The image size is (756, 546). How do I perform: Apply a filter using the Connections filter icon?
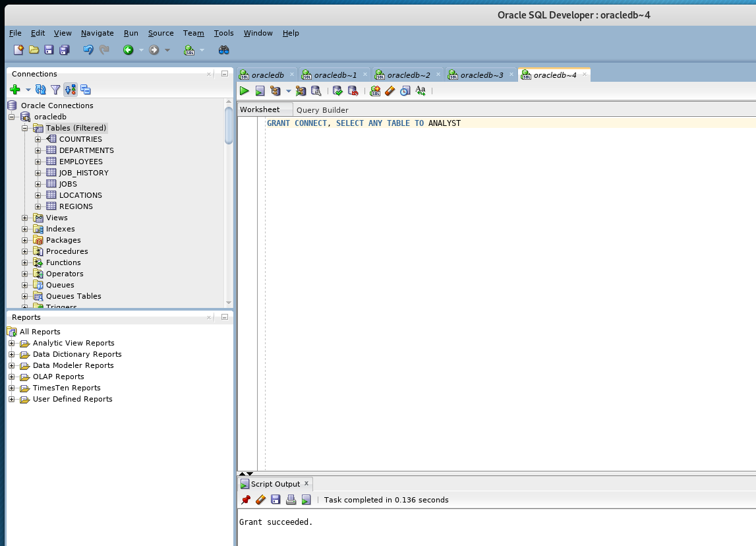(55, 90)
